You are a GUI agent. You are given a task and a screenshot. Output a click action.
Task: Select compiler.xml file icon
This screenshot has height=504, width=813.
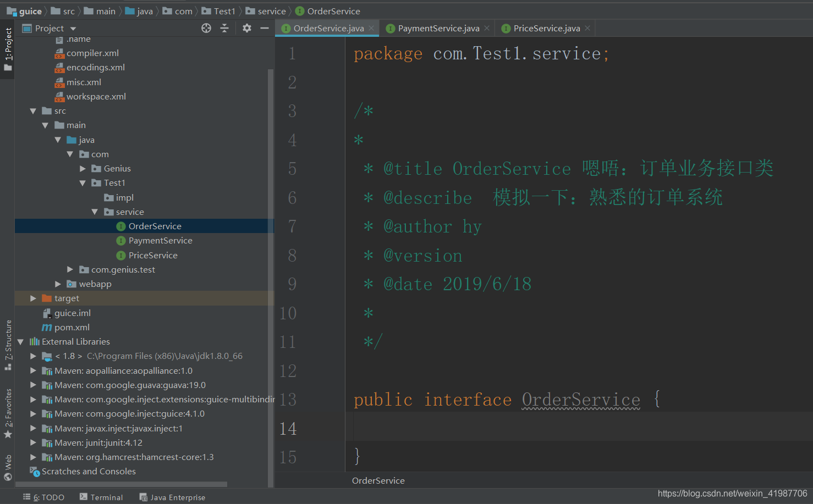point(59,53)
